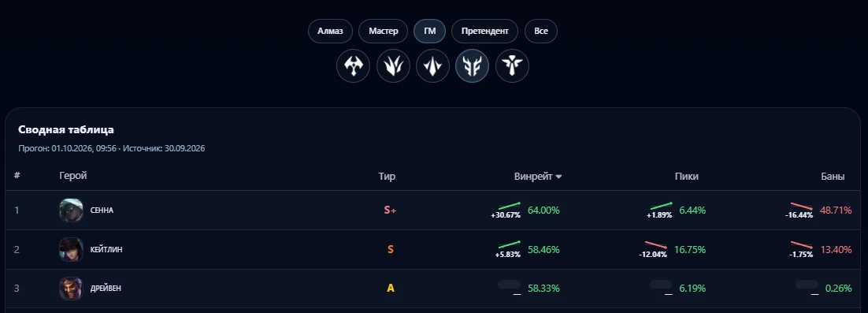868x313 pixels.
Task: Select the Bot lane role icon
Action: pyautogui.click(x=472, y=66)
